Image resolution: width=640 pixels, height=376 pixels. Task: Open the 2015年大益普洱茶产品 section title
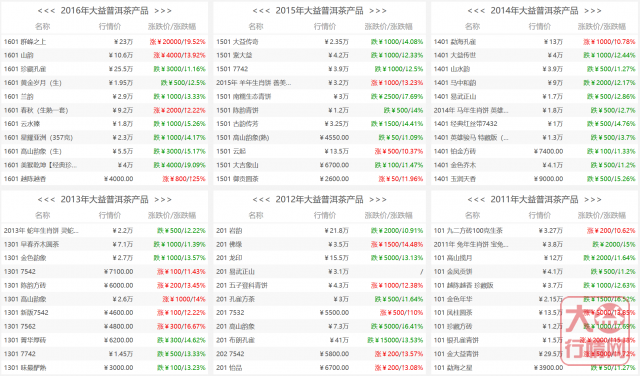tap(319, 11)
